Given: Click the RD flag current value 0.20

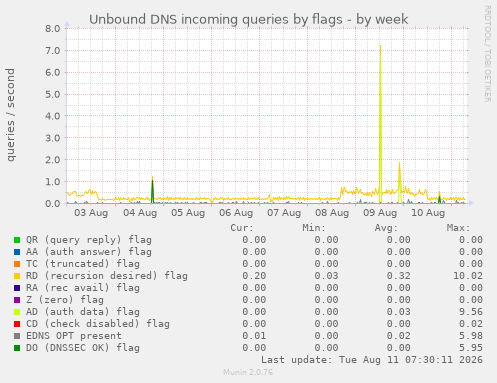Looking at the screenshot, I should pyautogui.click(x=254, y=276).
